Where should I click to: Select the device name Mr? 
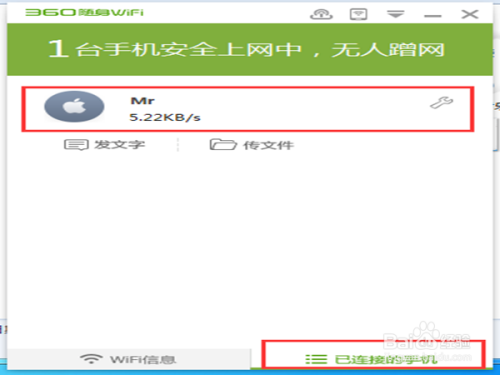coord(142,101)
